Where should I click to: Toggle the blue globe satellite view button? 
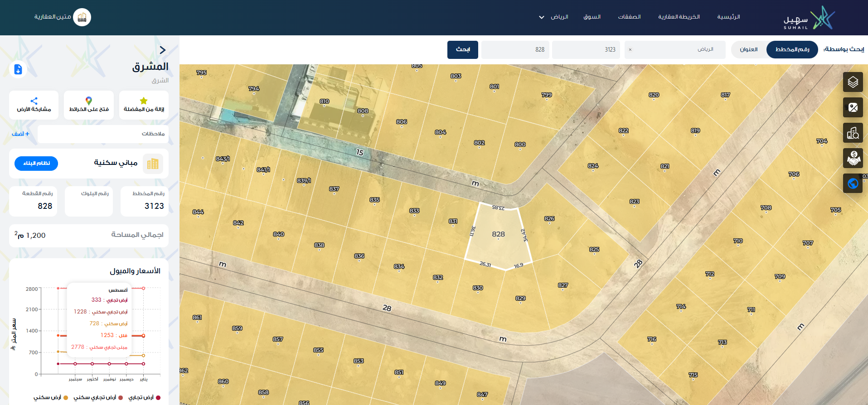coord(853,183)
